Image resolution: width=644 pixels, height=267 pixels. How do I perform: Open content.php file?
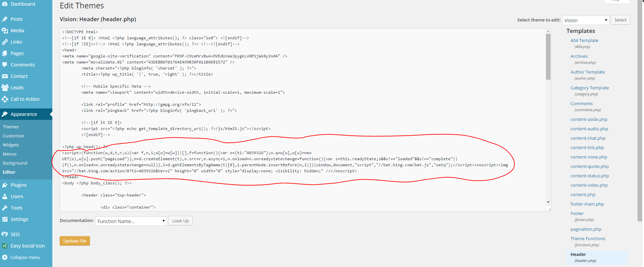[583, 194]
